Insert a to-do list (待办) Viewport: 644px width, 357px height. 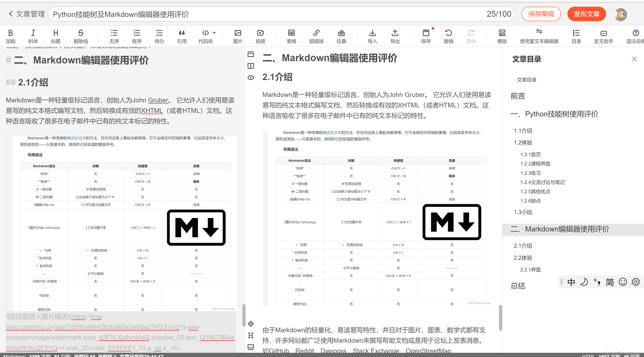(x=159, y=36)
